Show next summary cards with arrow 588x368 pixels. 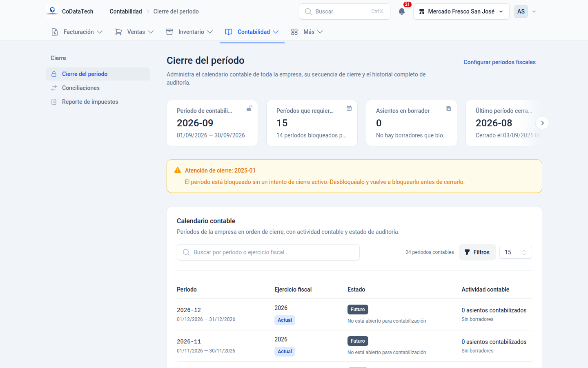pyautogui.click(x=542, y=123)
